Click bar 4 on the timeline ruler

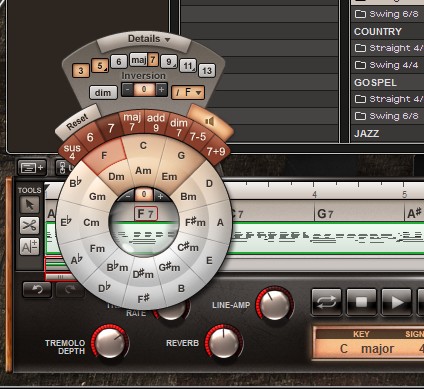[314, 194]
